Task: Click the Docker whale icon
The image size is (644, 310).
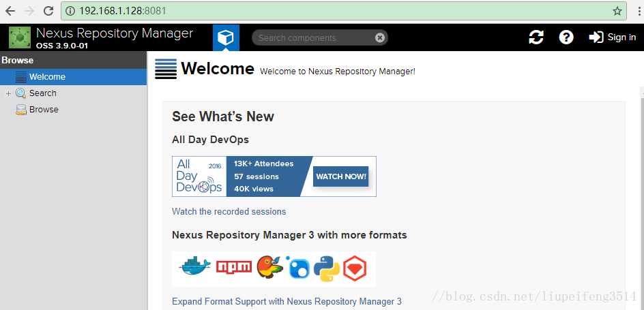Action: click(194, 266)
